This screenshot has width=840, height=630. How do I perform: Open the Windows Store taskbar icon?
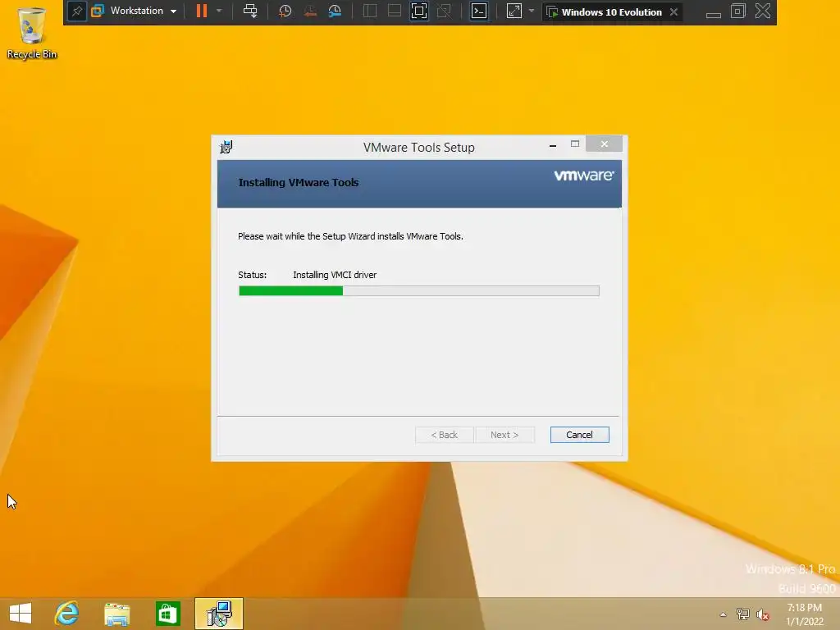(167, 614)
